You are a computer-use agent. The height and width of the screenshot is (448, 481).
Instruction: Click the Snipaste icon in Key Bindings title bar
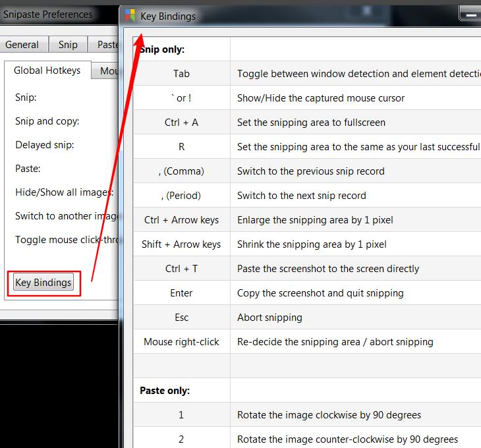coord(130,15)
